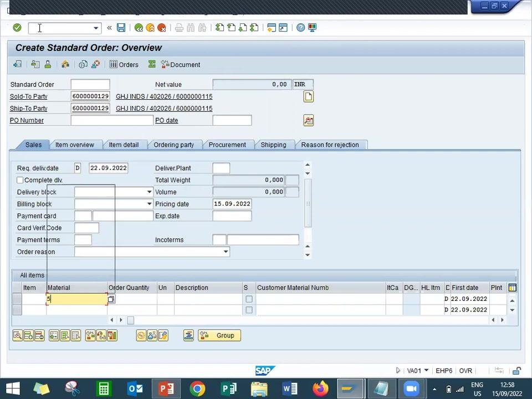Screen dimensions: 532x399
Task: Click the header output preview icon beside PO date
Action: click(309, 120)
